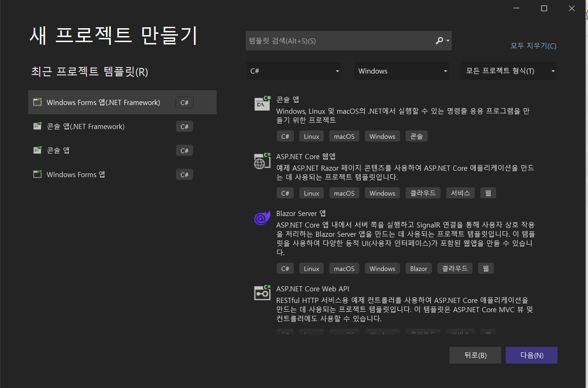
Task: Select recent template Windows Forms 앱(.NET Framework)
Action: (x=122, y=102)
